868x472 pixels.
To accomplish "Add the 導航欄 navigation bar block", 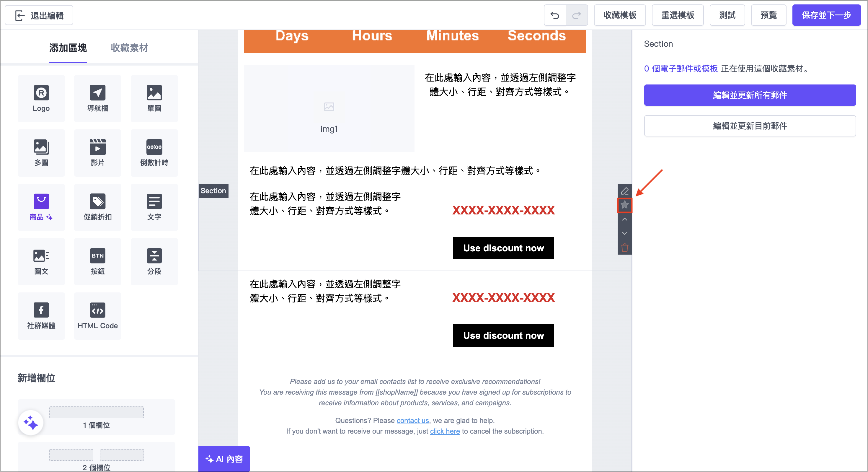I will 97,98.
